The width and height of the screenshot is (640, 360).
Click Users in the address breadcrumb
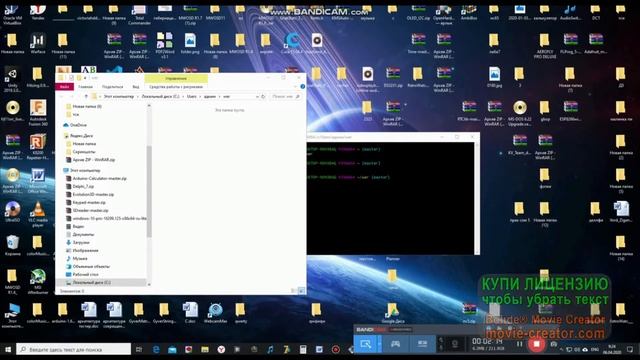[x=191, y=96]
